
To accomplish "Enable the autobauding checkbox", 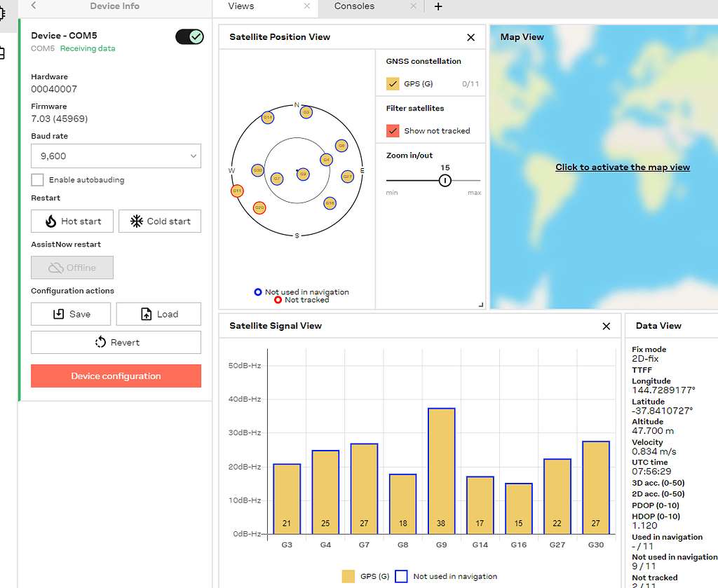I will pyautogui.click(x=39, y=179).
